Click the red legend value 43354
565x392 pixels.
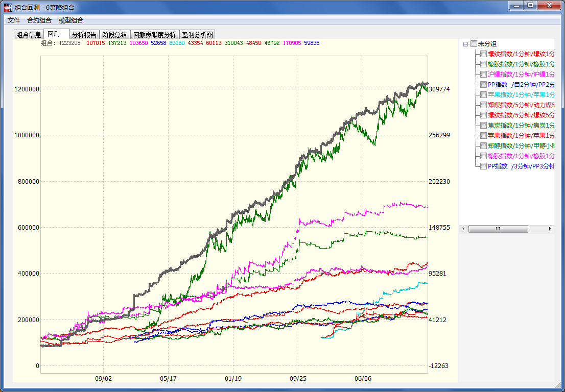(195, 43)
